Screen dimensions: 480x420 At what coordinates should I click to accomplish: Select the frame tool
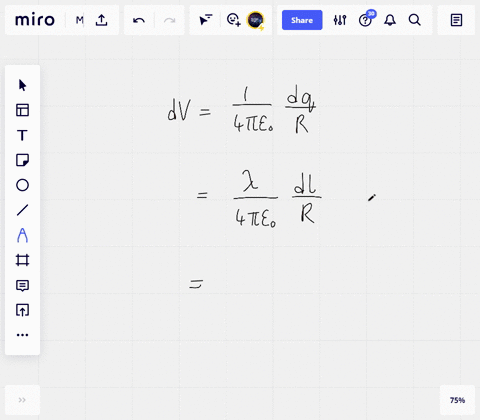click(x=22, y=260)
